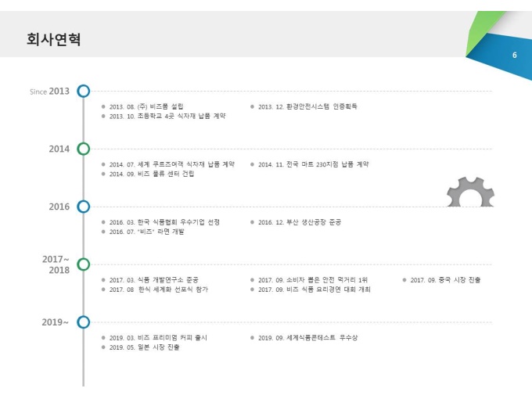Click the green corner ribbon shape

coord(482,31)
